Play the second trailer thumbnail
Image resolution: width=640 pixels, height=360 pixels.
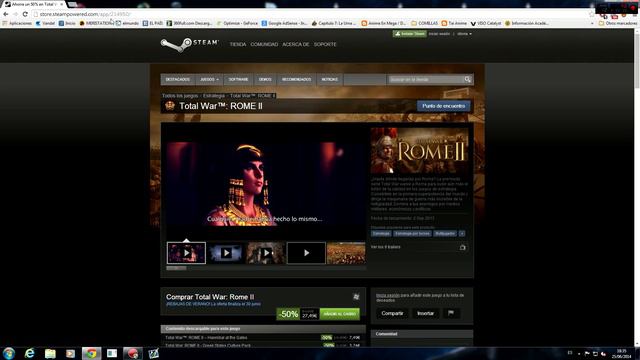click(x=226, y=253)
